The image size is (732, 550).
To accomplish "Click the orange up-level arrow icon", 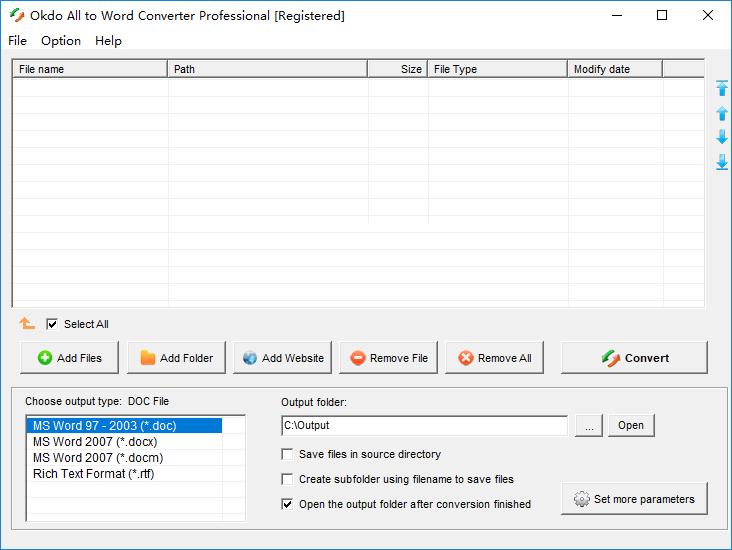I will pos(27,324).
